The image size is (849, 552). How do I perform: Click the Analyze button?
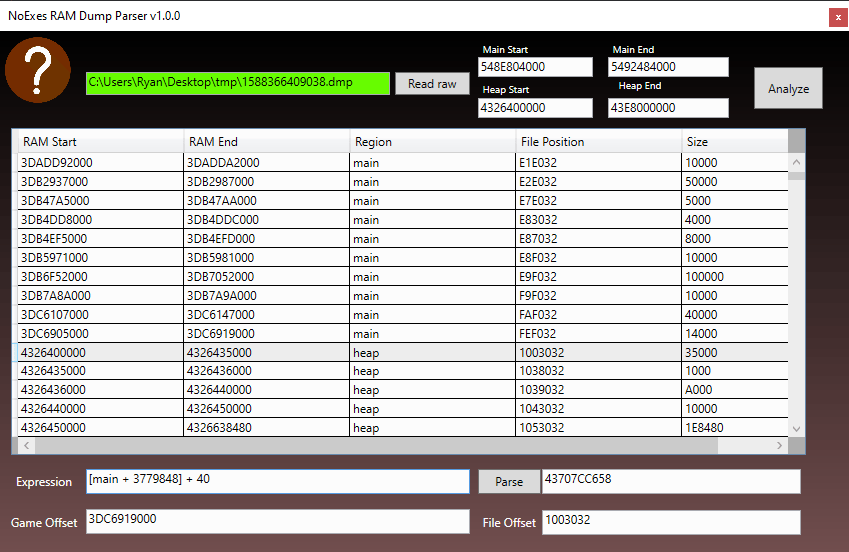(x=788, y=88)
